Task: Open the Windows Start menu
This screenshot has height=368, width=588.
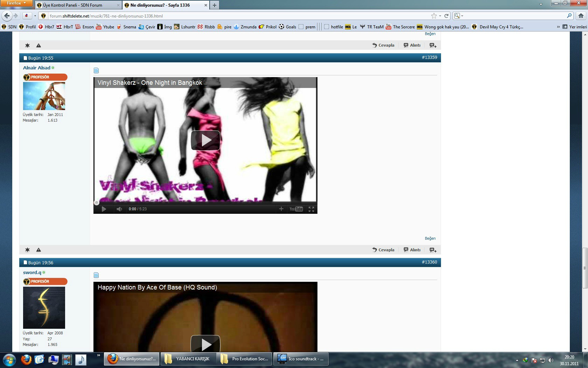Action: [9, 360]
